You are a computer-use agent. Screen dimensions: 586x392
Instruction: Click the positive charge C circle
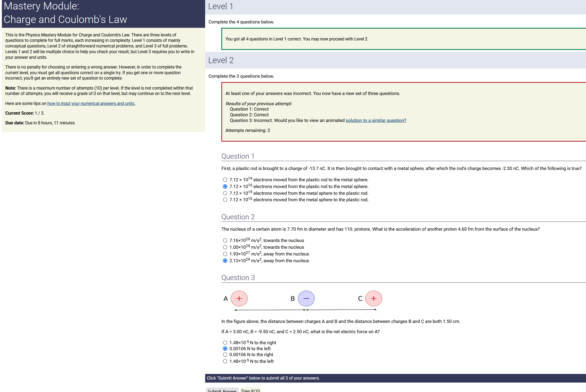click(374, 298)
